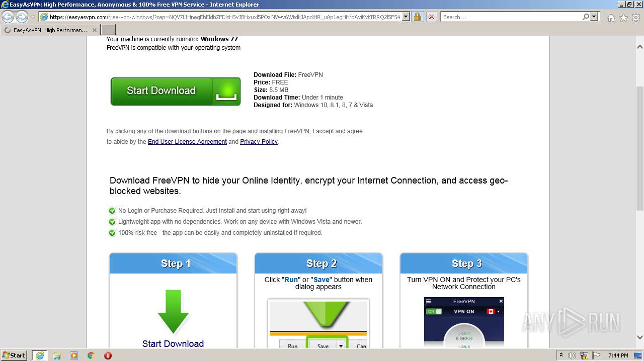Click the Step 3 header
Image resolution: width=644 pixels, height=362 pixels.
click(x=464, y=263)
